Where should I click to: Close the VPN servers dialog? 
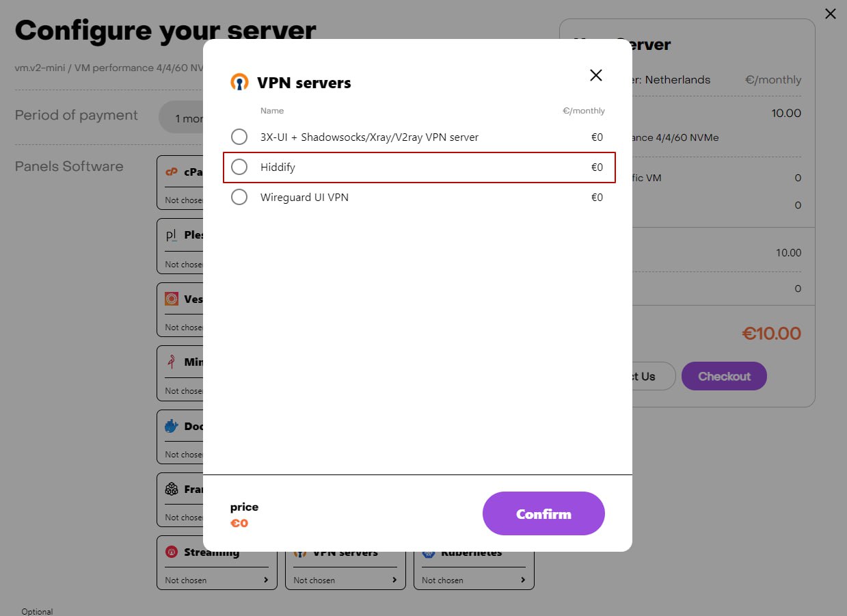coord(596,75)
